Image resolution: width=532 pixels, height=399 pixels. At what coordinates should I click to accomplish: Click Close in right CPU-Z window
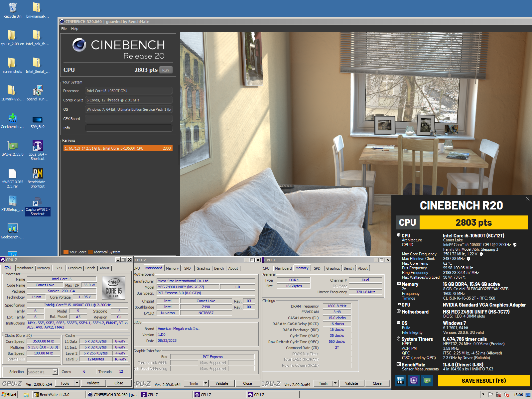coord(377,383)
